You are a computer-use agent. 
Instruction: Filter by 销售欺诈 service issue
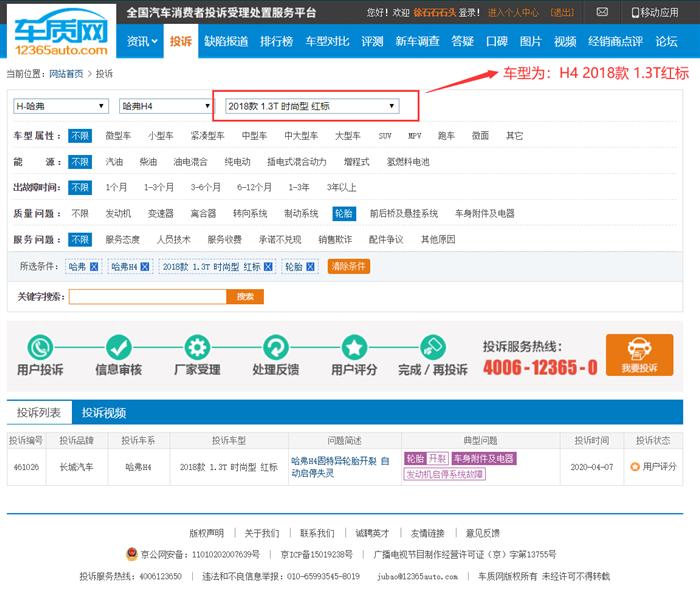tap(335, 240)
